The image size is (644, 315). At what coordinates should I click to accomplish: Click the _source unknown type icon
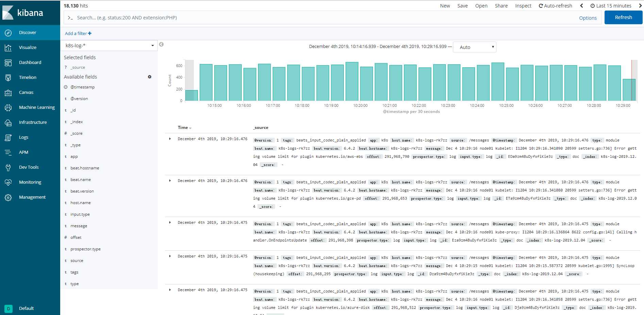coord(66,67)
